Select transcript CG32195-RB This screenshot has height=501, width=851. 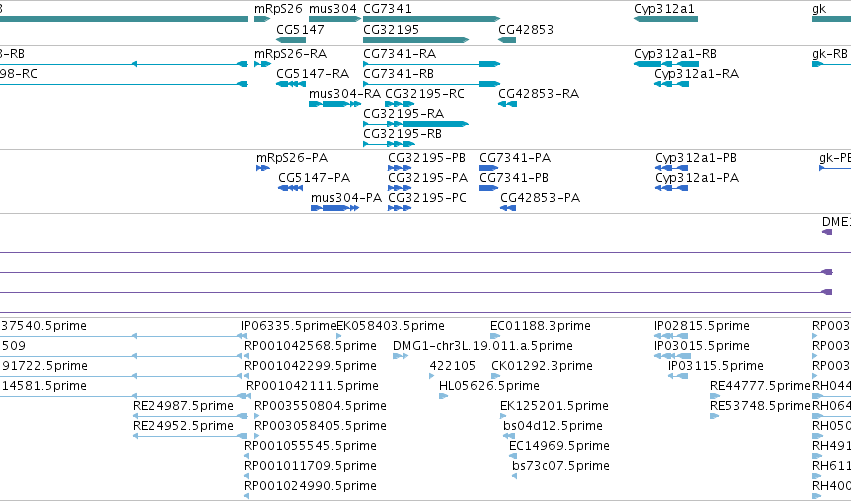[403, 134]
